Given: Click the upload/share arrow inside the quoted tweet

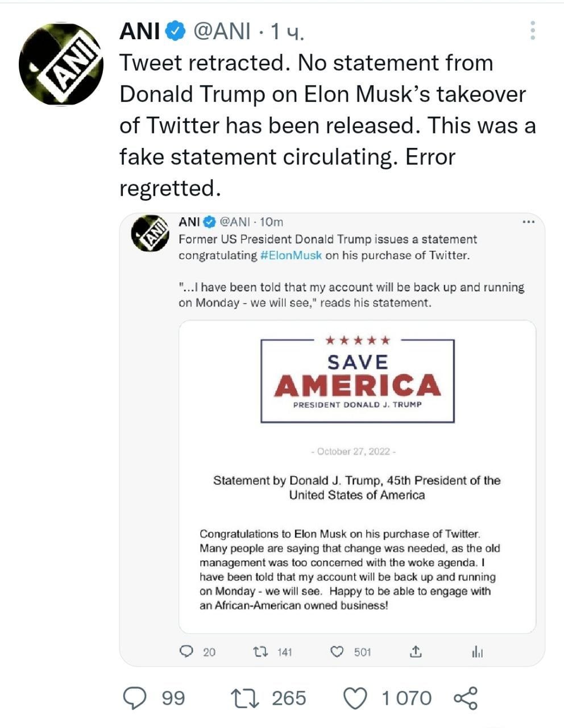Looking at the screenshot, I should pos(416,652).
